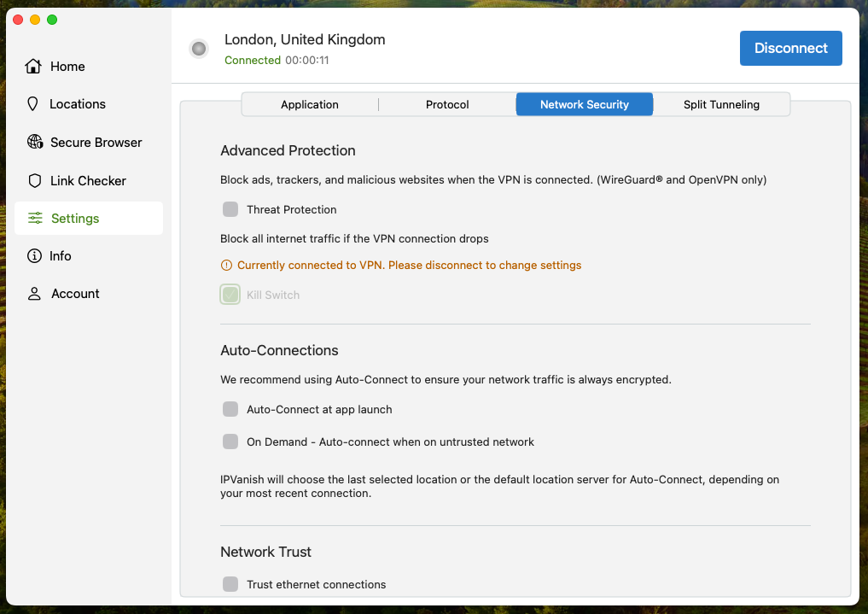Open the Split Tunneling tab
Image resolution: width=868 pixels, height=614 pixels.
[x=721, y=105]
